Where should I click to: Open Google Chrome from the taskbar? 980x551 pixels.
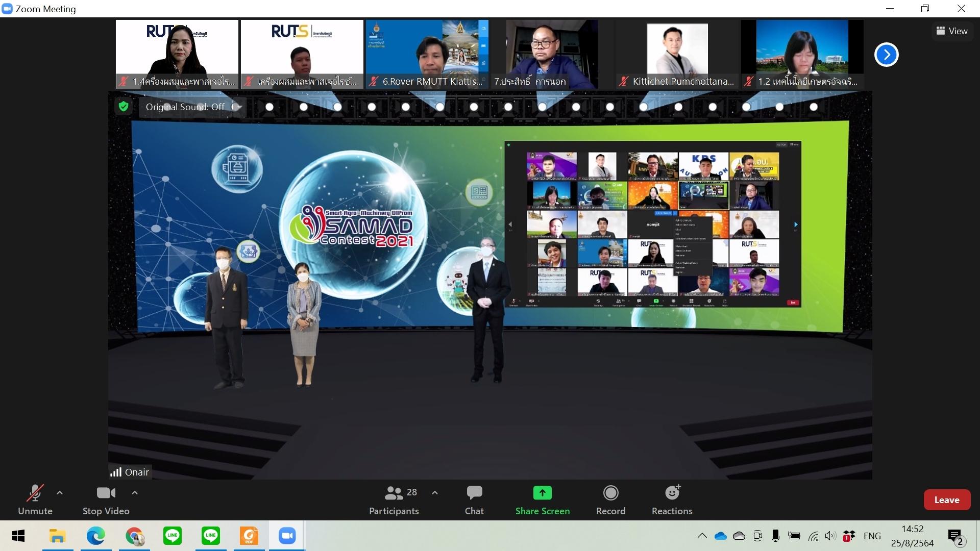(x=134, y=536)
